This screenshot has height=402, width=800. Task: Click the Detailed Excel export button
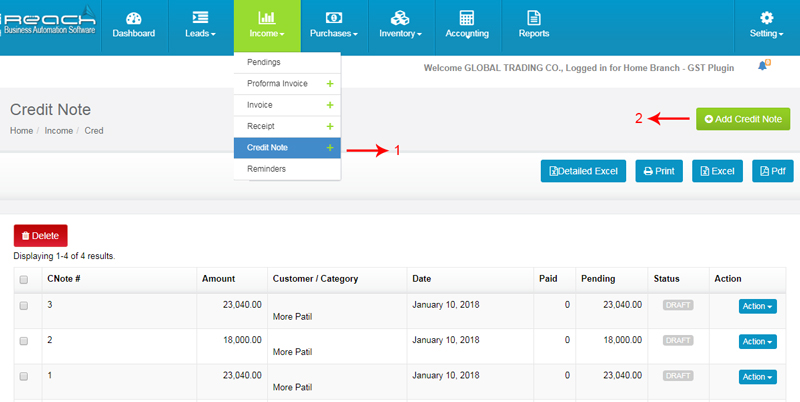583,171
